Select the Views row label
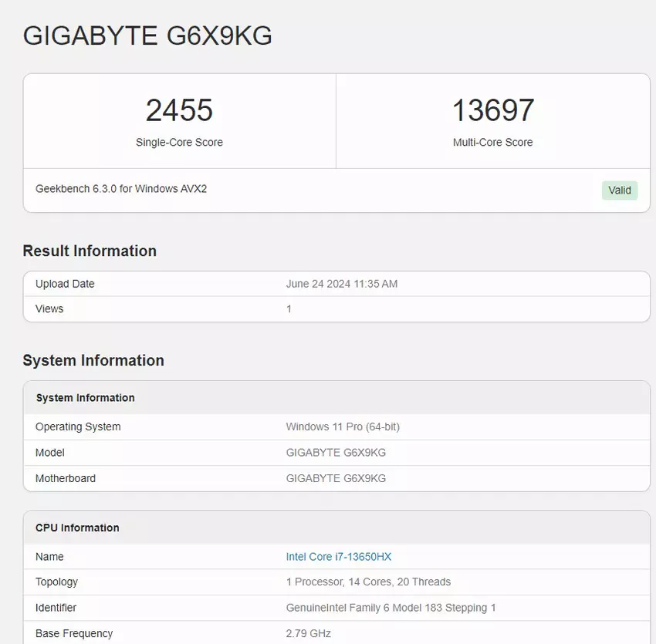Screen dimensions: 656x644 click(49, 309)
